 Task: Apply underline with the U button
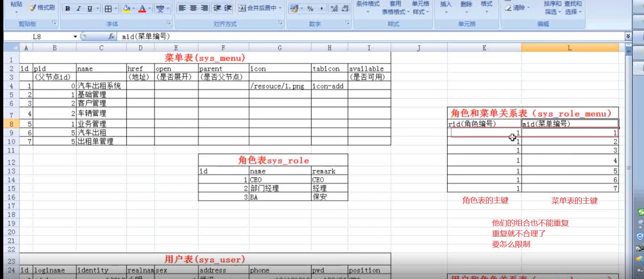point(90,9)
